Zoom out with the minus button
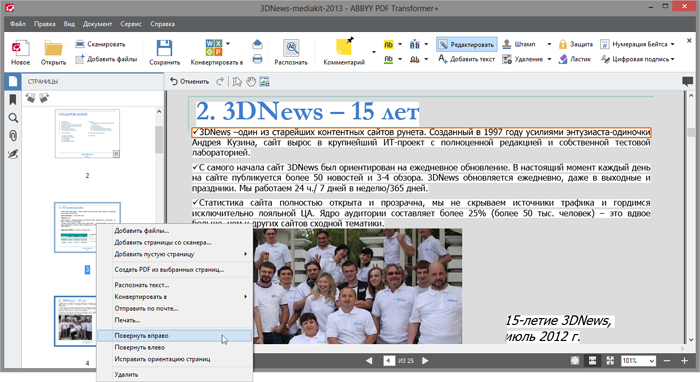The image size is (700, 382). (667, 361)
